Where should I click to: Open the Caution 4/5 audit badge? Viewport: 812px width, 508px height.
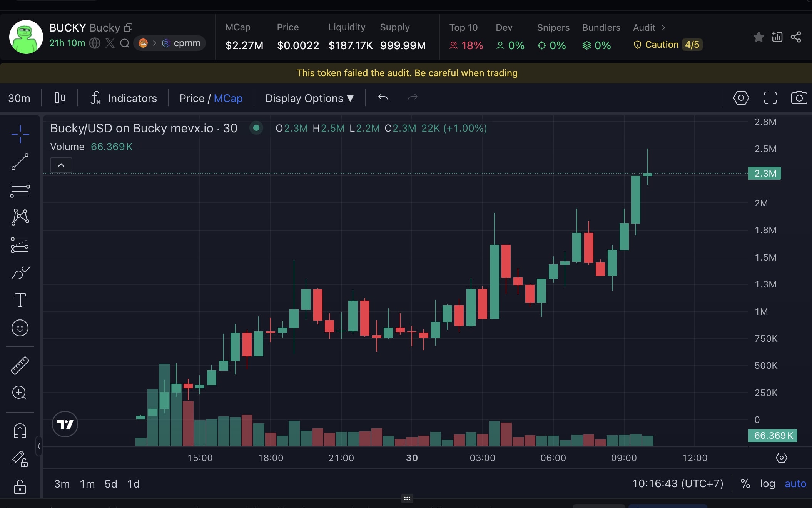click(x=668, y=45)
